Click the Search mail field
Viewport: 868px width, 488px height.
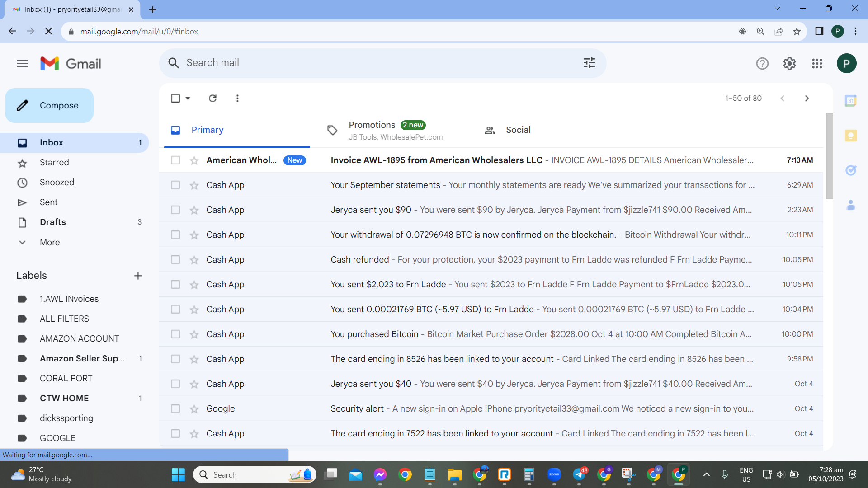tap(382, 63)
